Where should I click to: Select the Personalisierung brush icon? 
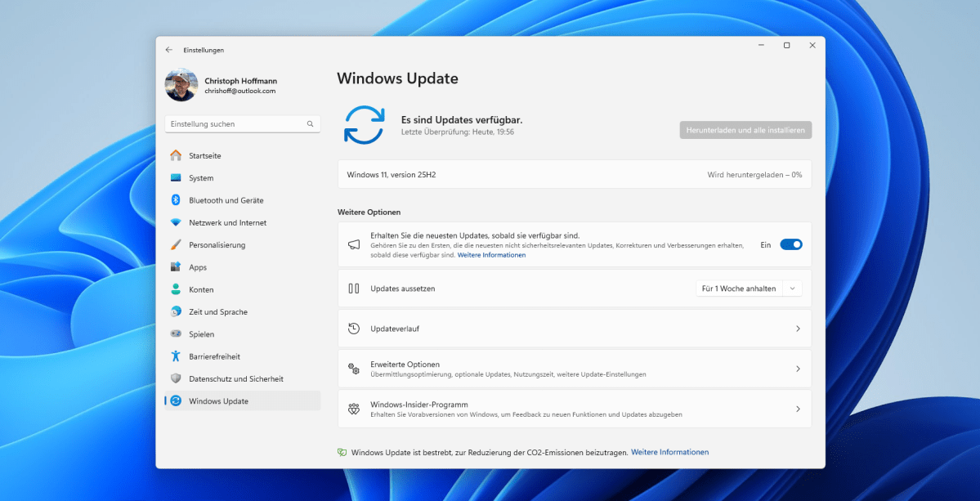point(175,244)
